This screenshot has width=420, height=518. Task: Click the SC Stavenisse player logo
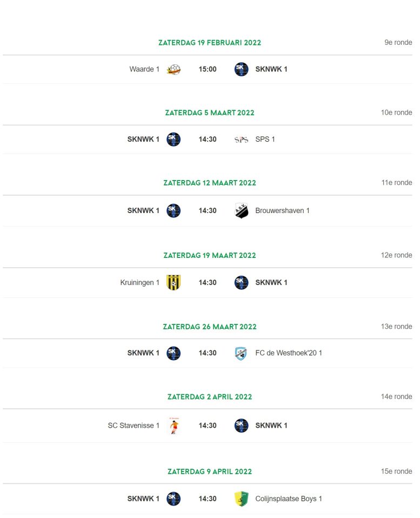pos(174,426)
